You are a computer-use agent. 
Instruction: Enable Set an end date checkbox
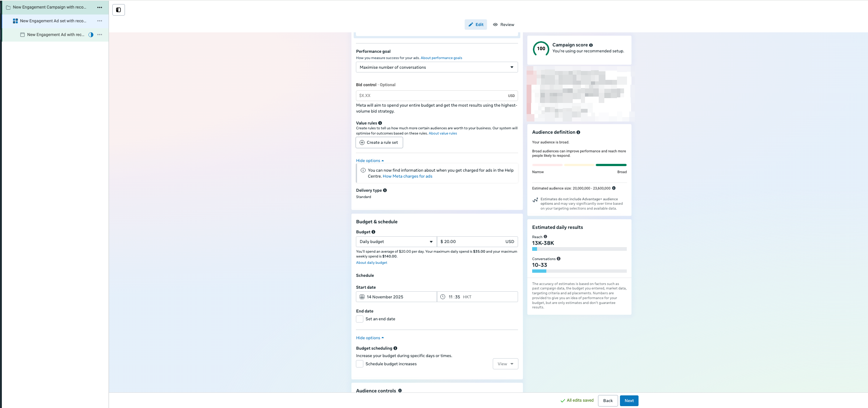pyautogui.click(x=360, y=319)
